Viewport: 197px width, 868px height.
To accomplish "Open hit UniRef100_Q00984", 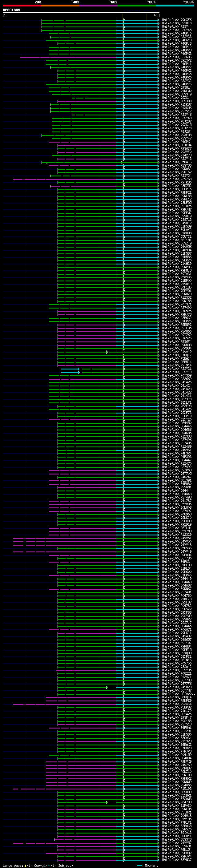I will point(177,349).
